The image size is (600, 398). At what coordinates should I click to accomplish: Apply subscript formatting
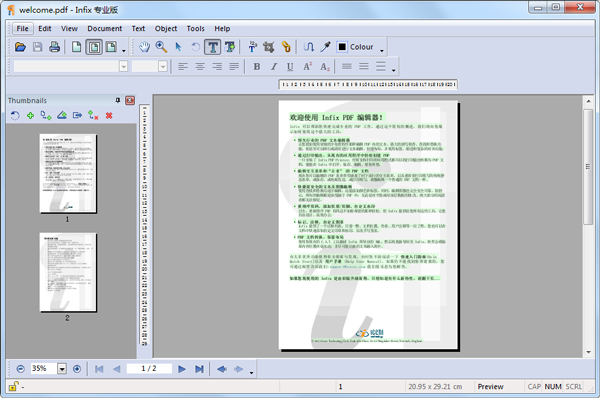325,67
